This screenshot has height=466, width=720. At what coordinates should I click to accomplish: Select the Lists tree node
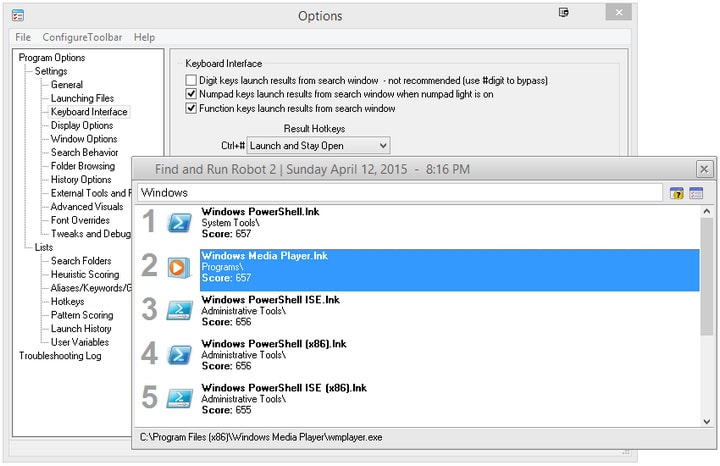(44, 247)
